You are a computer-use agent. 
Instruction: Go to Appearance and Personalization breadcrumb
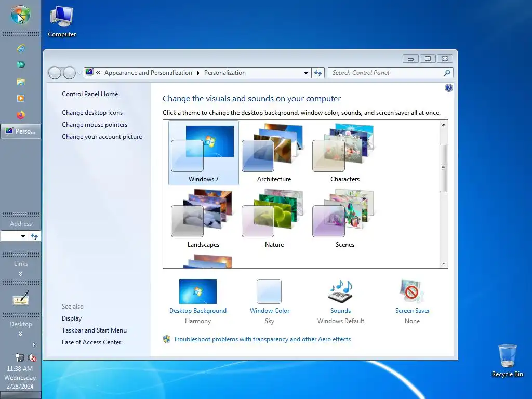(x=148, y=73)
